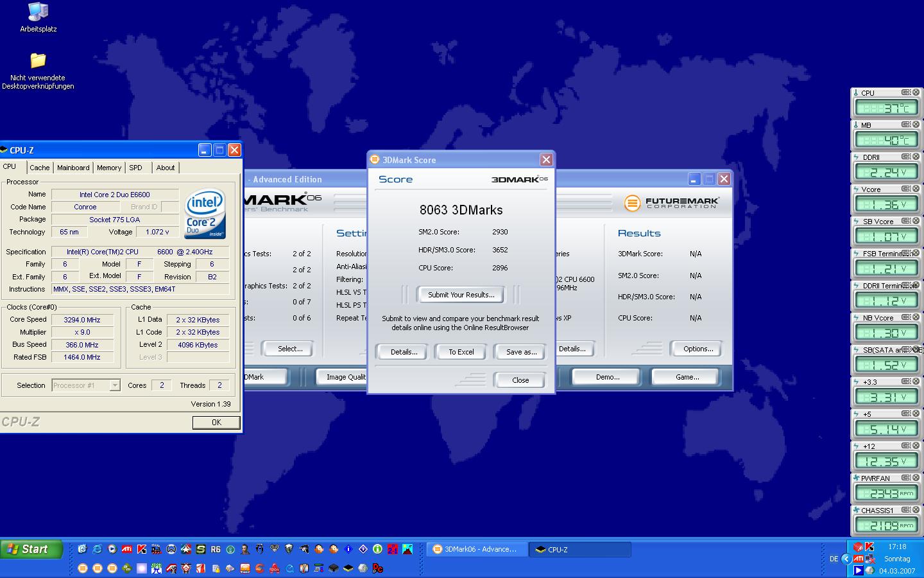Open the About tab in CPU-Z
Screen dimensions: 924x578
pyautogui.click(x=166, y=168)
